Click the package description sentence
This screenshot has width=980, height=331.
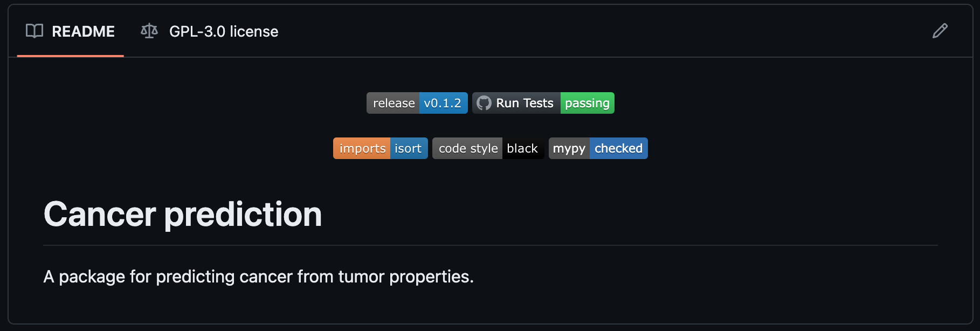258,277
